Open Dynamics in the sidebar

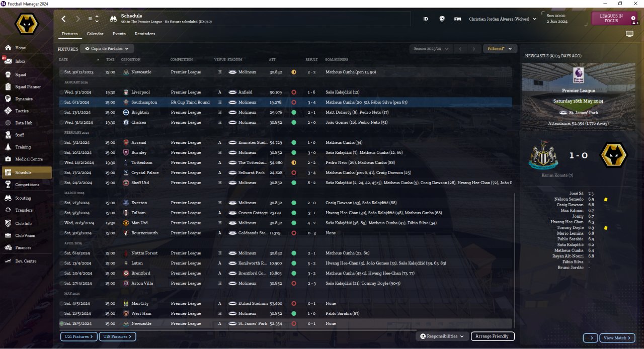(27, 99)
